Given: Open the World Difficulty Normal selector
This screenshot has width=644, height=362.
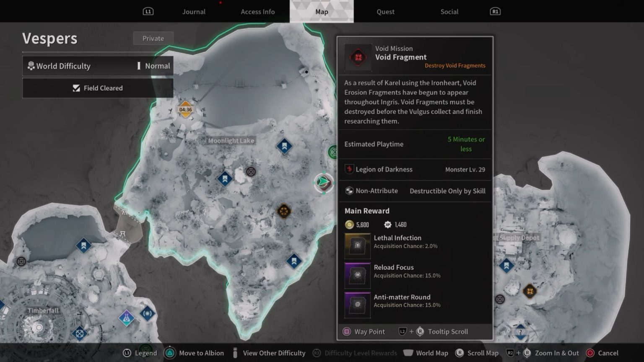Looking at the screenshot, I should (98, 66).
